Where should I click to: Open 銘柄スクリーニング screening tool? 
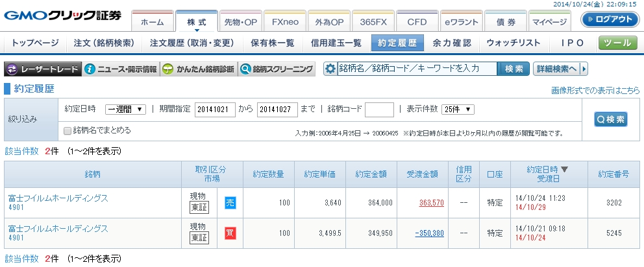[277, 69]
